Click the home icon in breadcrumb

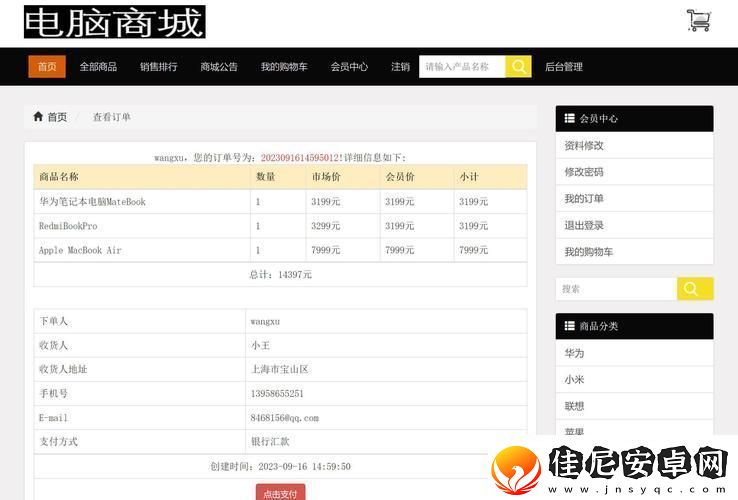point(38,116)
